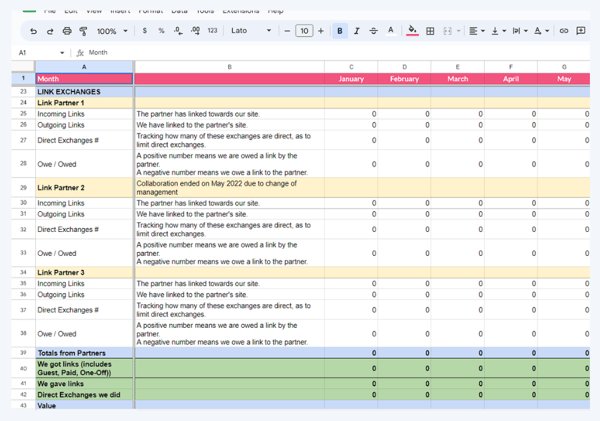Open the 123 more formats menu
This screenshot has width=600, height=421.
point(212,31)
